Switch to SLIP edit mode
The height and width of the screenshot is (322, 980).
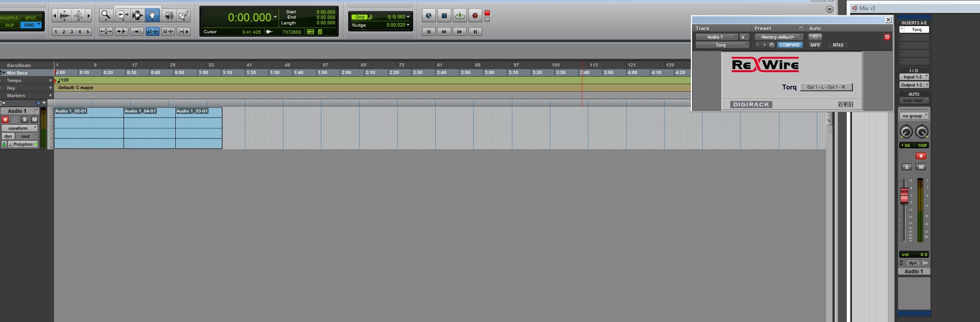pos(10,25)
